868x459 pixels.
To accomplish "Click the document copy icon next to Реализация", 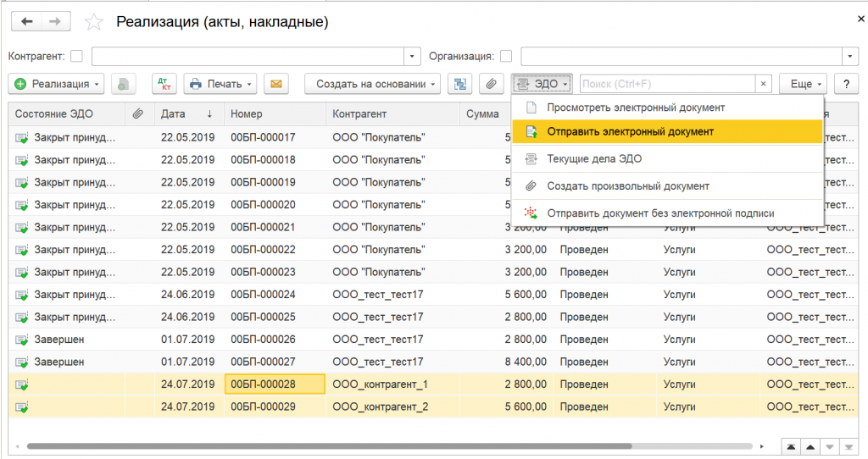I will pos(124,84).
